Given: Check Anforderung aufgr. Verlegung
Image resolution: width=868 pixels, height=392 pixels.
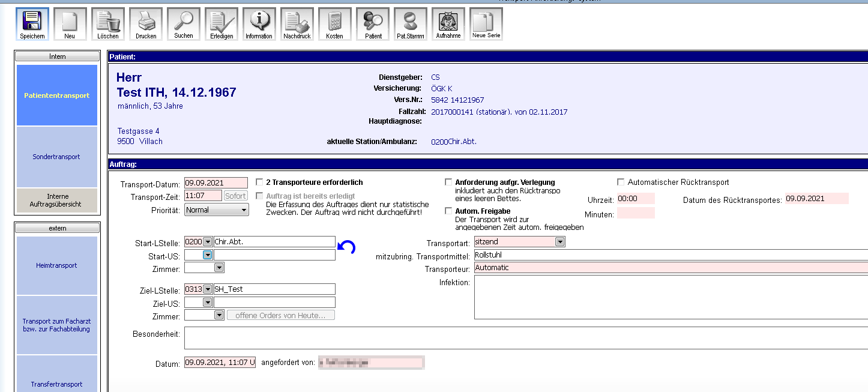Looking at the screenshot, I should click(448, 182).
